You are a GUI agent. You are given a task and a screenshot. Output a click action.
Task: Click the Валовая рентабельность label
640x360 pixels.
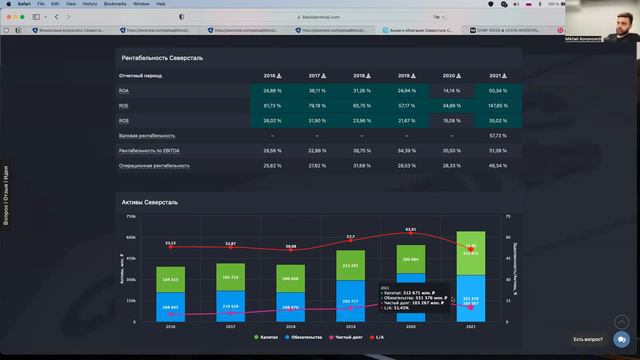[147, 136]
